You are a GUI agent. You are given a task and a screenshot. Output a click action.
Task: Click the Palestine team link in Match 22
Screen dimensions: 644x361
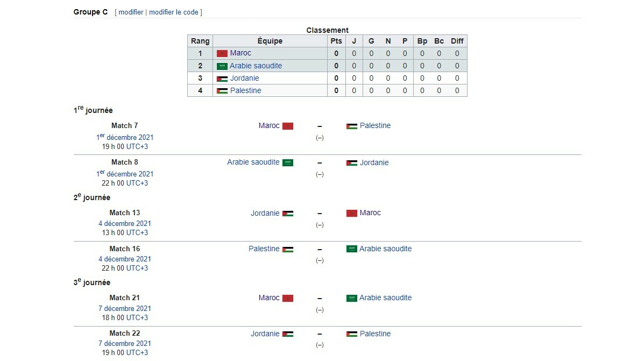(x=375, y=334)
